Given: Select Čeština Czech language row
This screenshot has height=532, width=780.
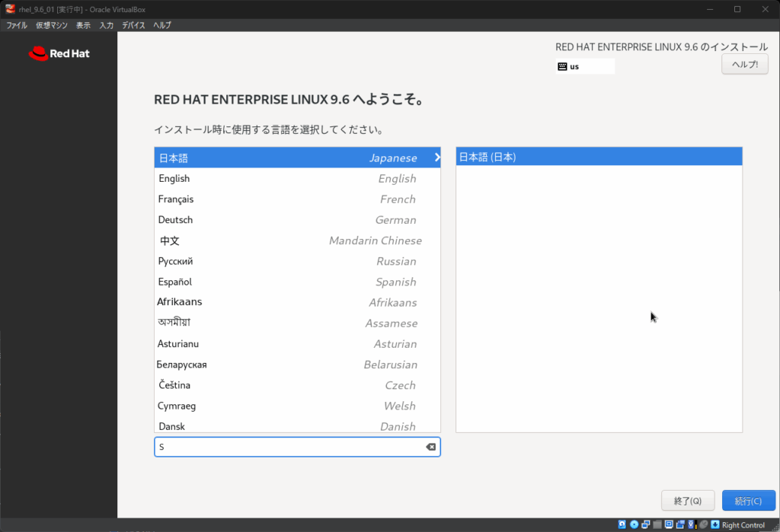Looking at the screenshot, I should tap(298, 385).
